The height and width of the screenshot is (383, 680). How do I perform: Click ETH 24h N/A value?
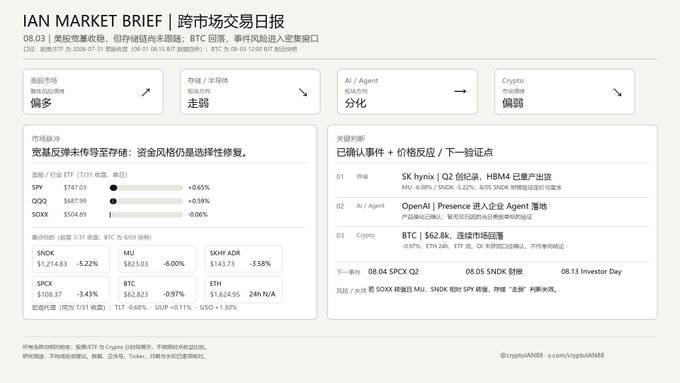262,294
